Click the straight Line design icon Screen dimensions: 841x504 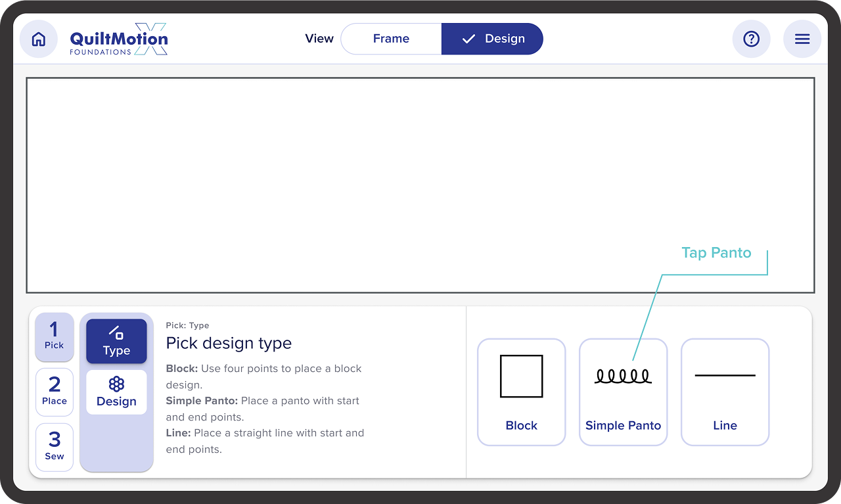coord(725,375)
